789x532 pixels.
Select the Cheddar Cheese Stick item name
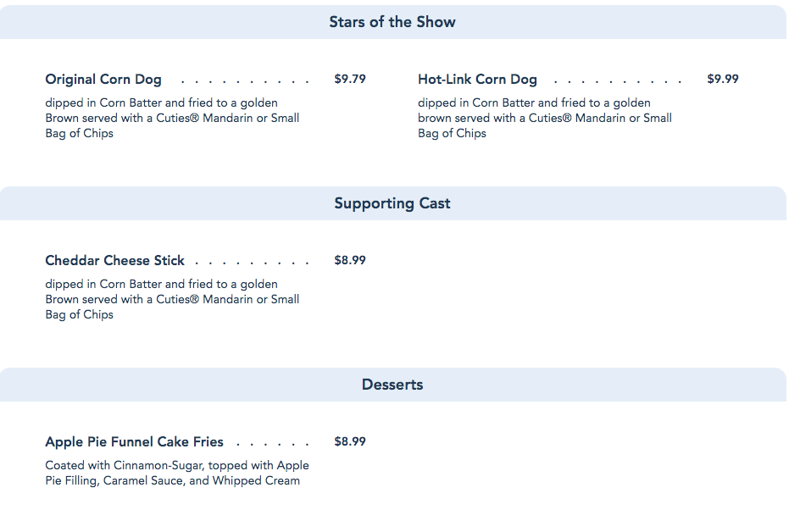point(114,261)
